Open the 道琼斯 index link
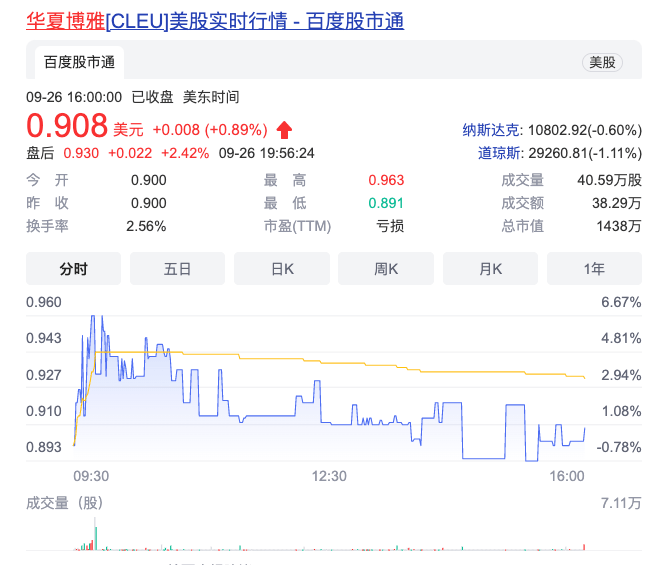Viewport: 656px width, 565px height. tap(500, 153)
